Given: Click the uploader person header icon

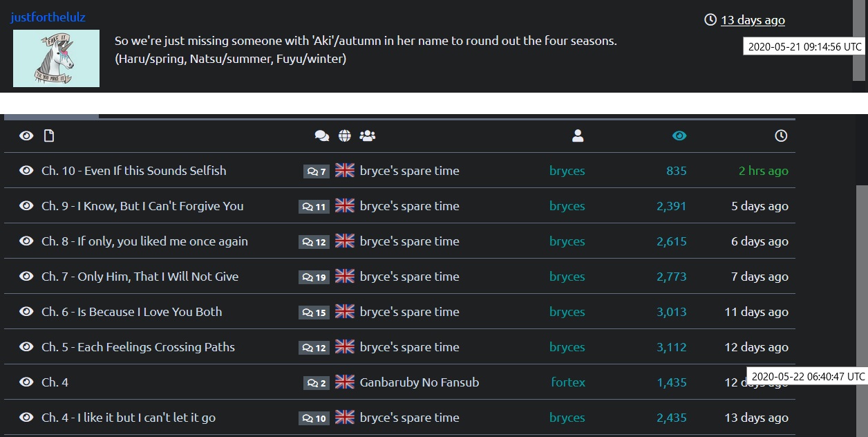Looking at the screenshot, I should pyautogui.click(x=578, y=136).
